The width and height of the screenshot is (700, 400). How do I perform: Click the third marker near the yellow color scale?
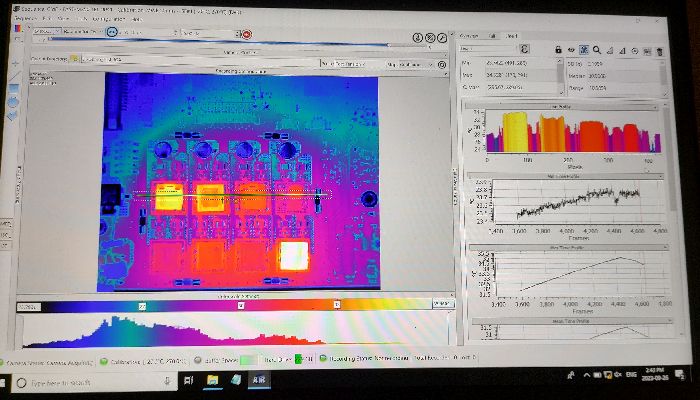337,304
